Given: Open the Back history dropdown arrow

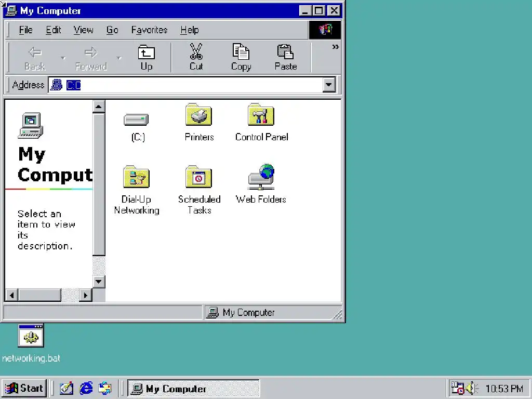Looking at the screenshot, I should [x=63, y=58].
